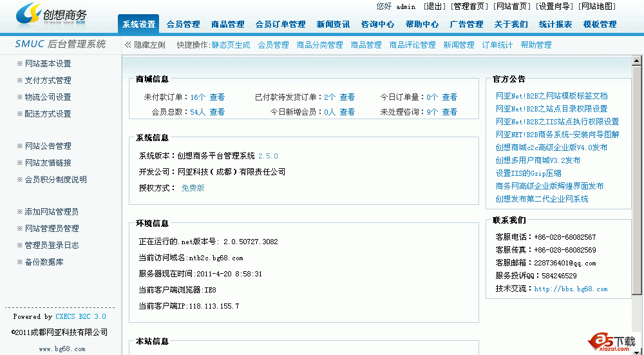Open the 商品管理 shortcut in the quick bar
644x355 pixels.
click(x=366, y=45)
